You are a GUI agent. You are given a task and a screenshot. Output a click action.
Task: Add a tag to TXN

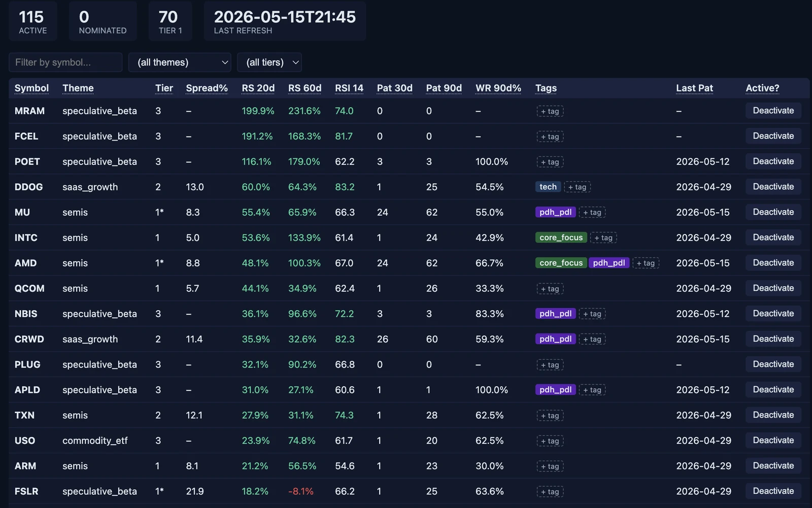(550, 416)
